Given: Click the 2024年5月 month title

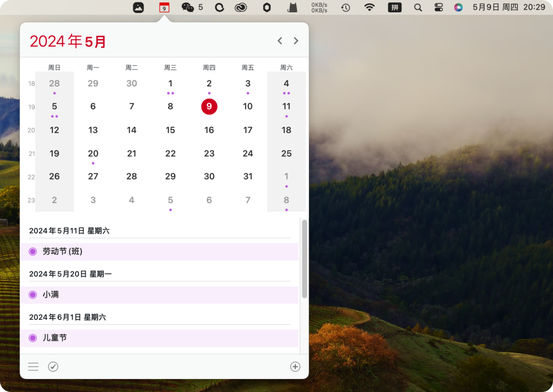Looking at the screenshot, I should click(68, 41).
